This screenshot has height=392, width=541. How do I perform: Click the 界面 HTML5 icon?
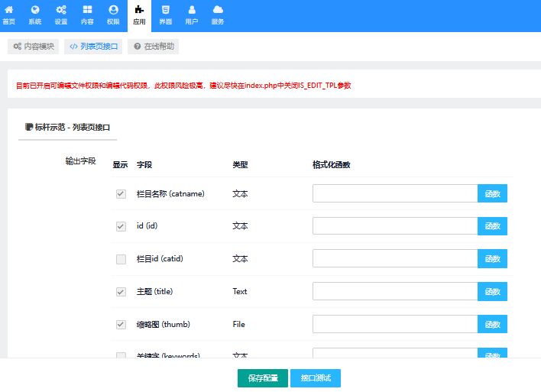166,10
